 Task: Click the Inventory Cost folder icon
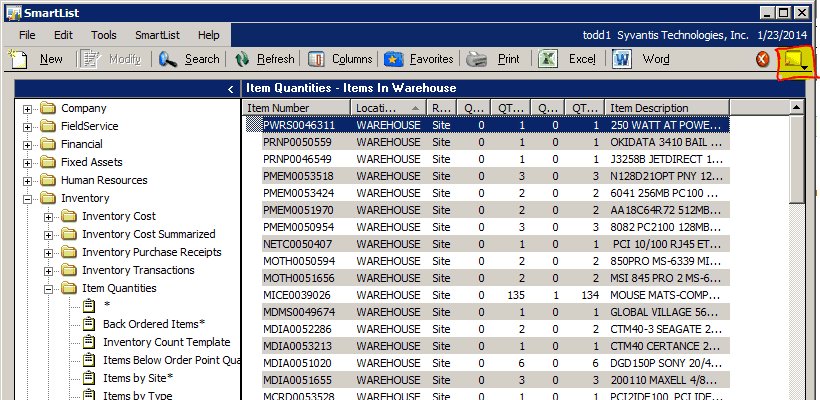(x=69, y=216)
